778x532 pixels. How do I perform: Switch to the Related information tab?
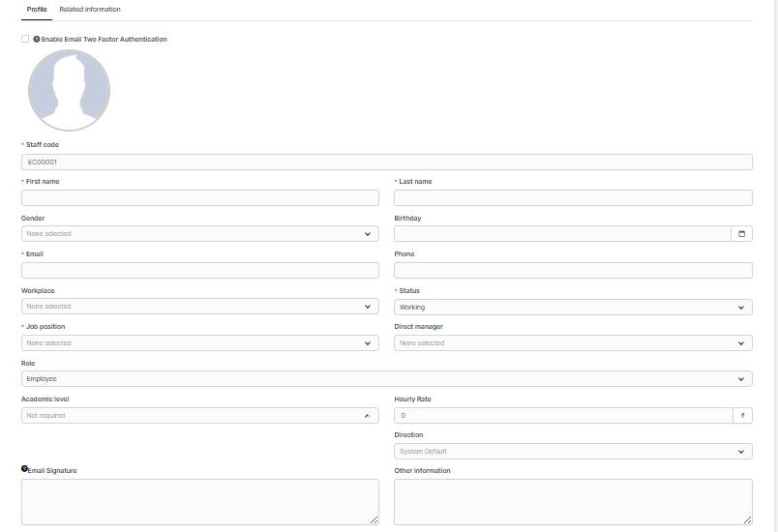[90, 10]
